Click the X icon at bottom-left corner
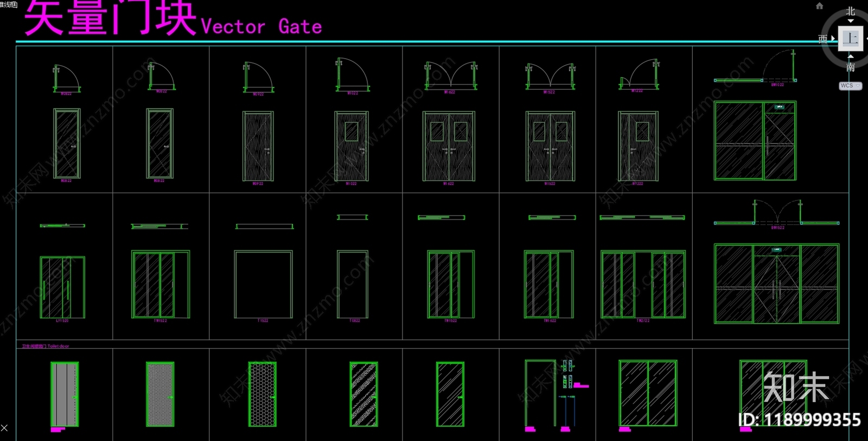The width and height of the screenshot is (868, 441). point(4,428)
